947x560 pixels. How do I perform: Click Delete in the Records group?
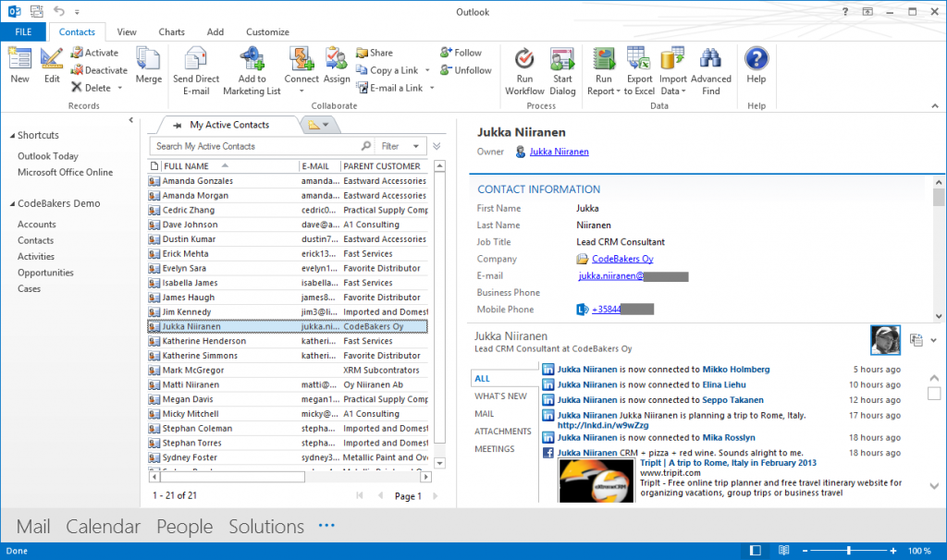(92, 88)
